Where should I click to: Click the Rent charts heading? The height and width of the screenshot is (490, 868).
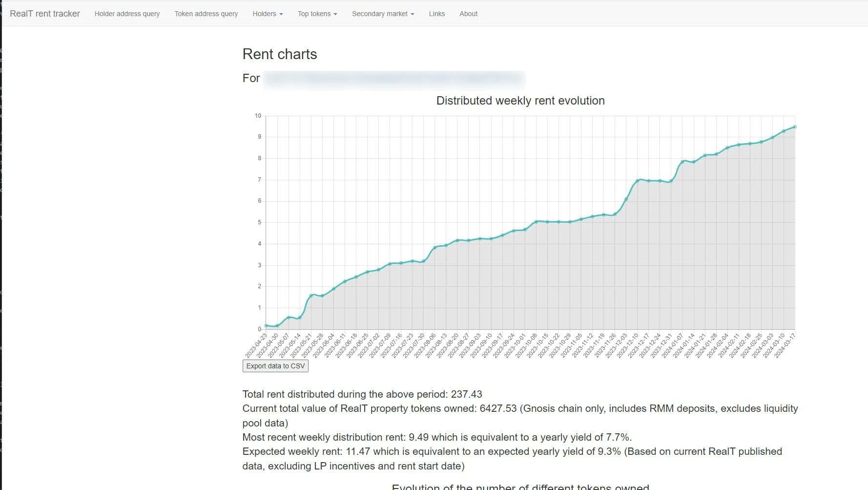(x=280, y=54)
